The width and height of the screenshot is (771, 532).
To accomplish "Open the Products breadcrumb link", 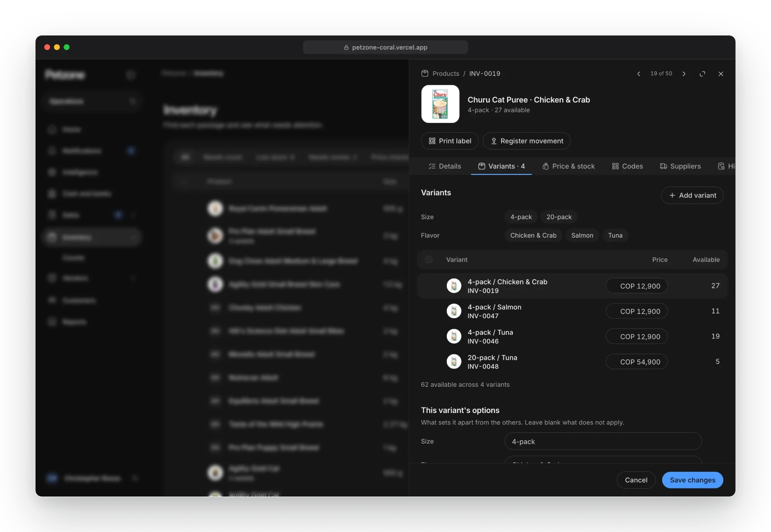I will click(446, 74).
